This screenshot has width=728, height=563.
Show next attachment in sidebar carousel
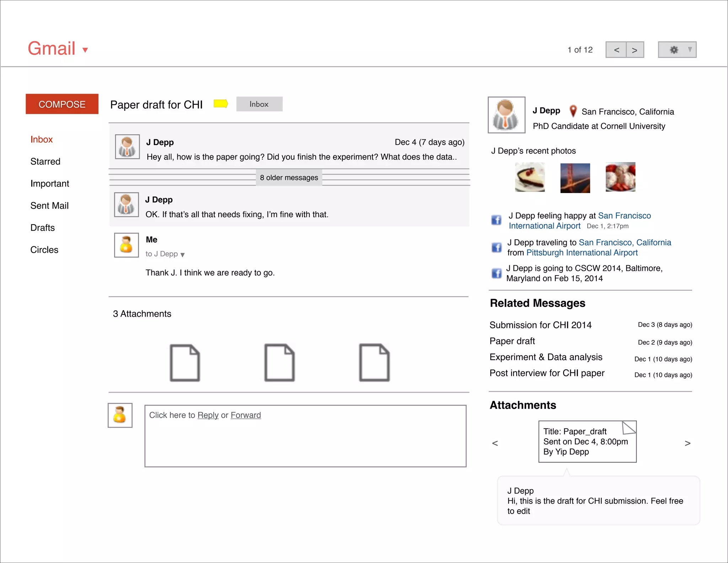(x=687, y=443)
